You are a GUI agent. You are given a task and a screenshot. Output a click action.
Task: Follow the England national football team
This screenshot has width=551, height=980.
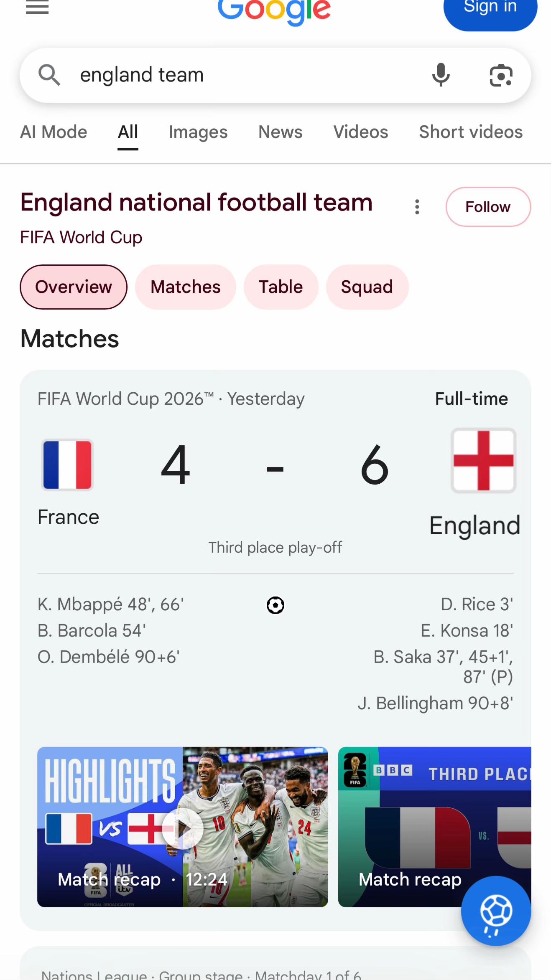click(488, 207)
